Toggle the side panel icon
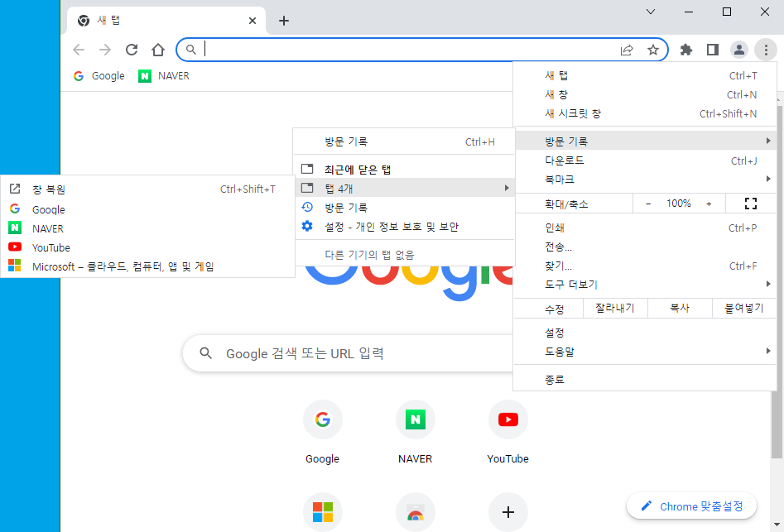784x532 pixels. click(x=713, y=50)
